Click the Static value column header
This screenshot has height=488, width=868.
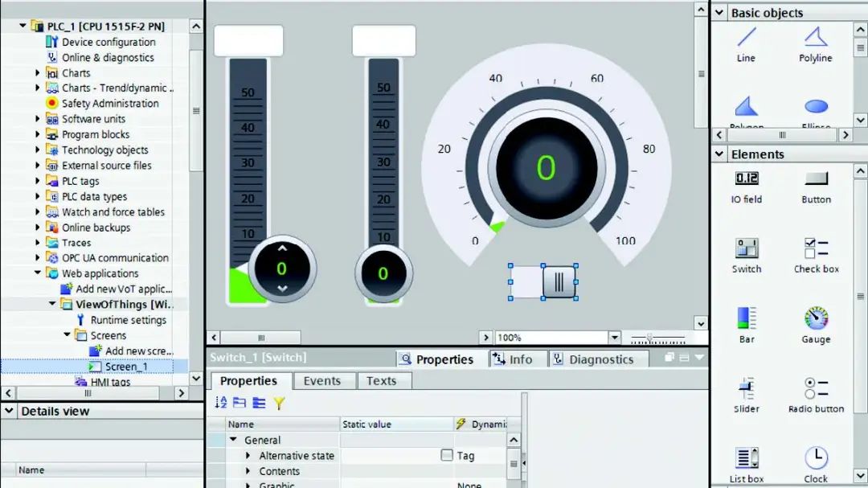[396, 424]
